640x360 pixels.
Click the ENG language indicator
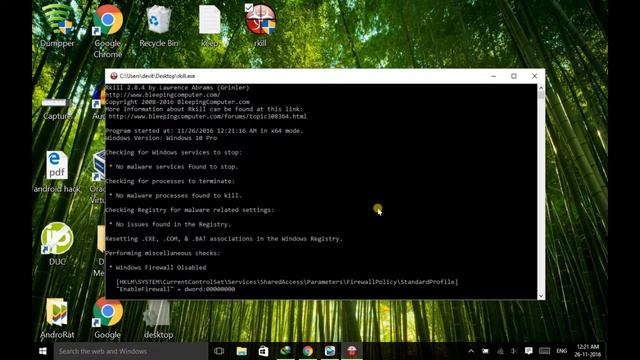click(x=562, y=351)
